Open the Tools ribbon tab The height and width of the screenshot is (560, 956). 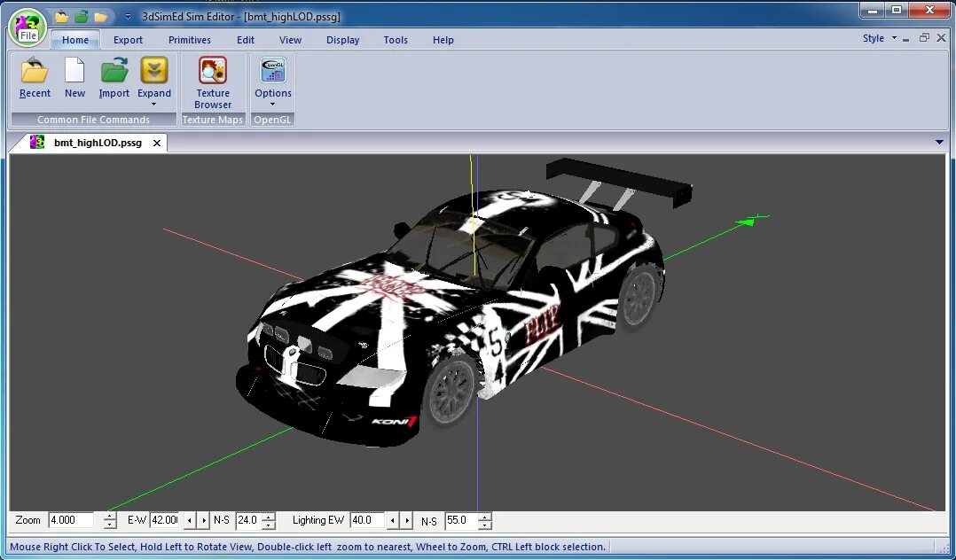[x=396, y=40]
